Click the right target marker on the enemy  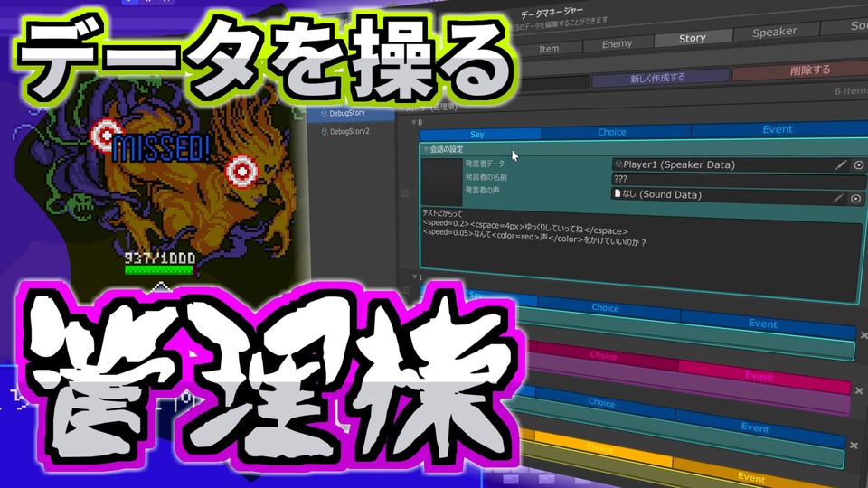click(242, 171)
